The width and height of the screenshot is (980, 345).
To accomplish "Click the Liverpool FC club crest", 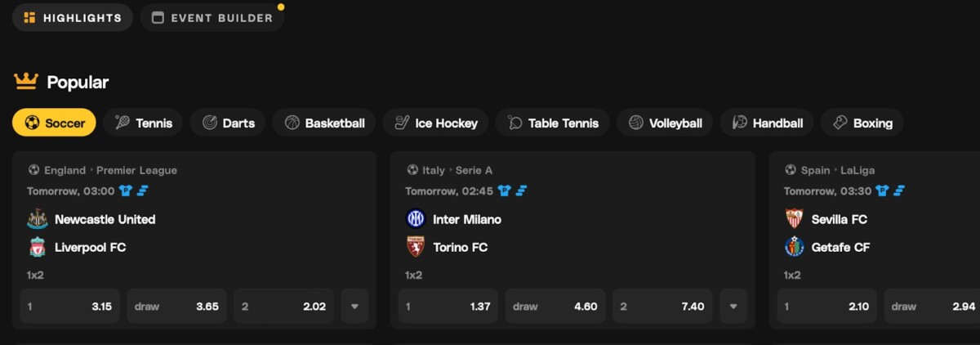I will (x=38, y=247).
